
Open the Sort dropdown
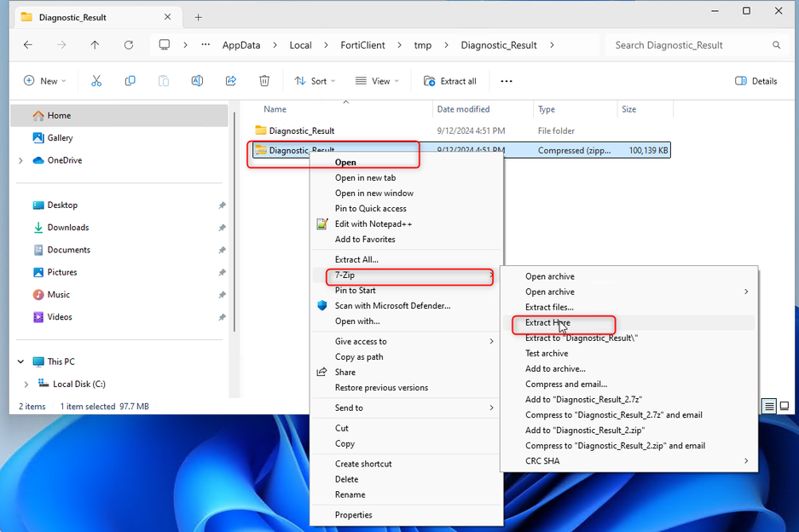[315, 81]
